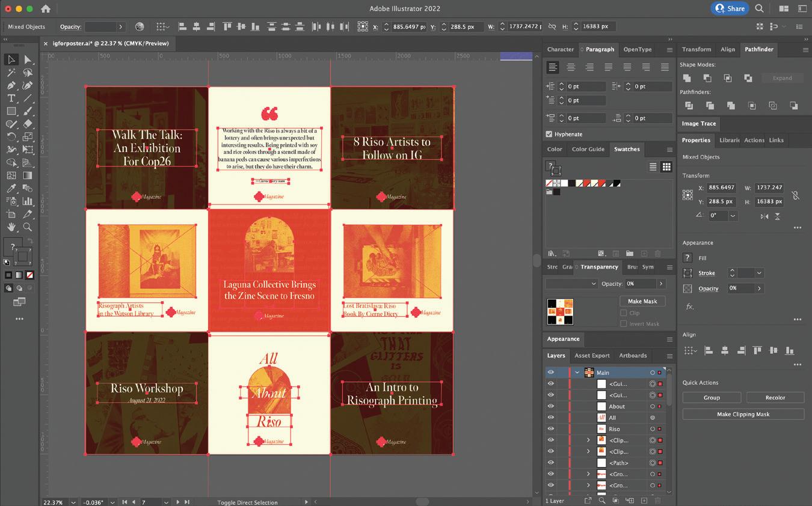Open the Home screen icon

pos(46,9)
